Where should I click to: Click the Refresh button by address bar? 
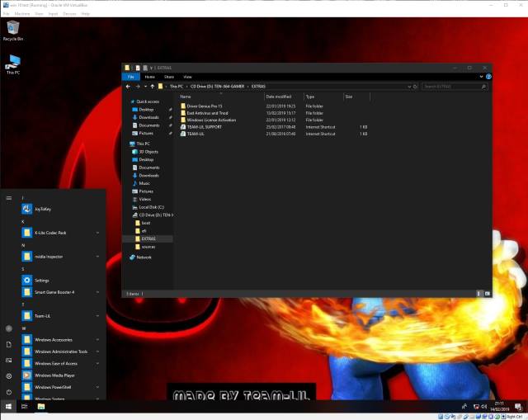tap(415, 87)
